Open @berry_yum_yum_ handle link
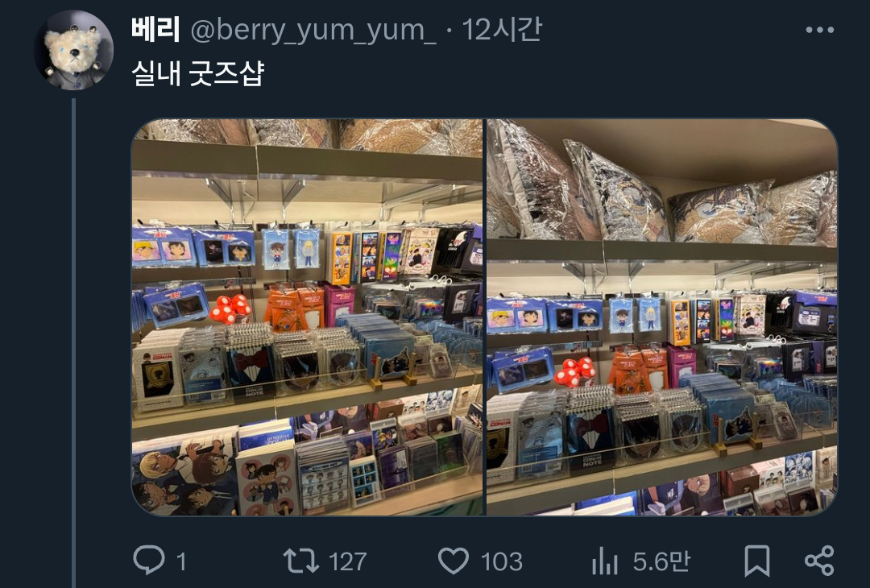The image size is (870, 588). 313,31
